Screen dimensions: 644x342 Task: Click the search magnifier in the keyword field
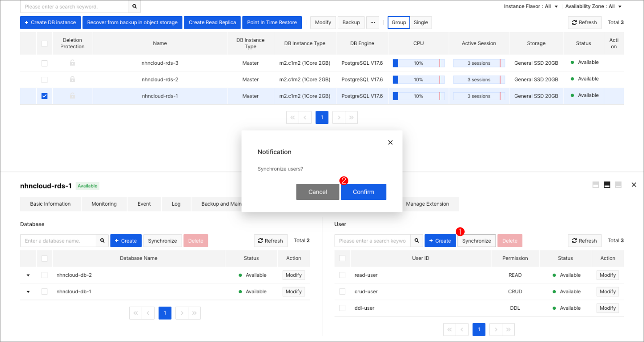[134, 7]
